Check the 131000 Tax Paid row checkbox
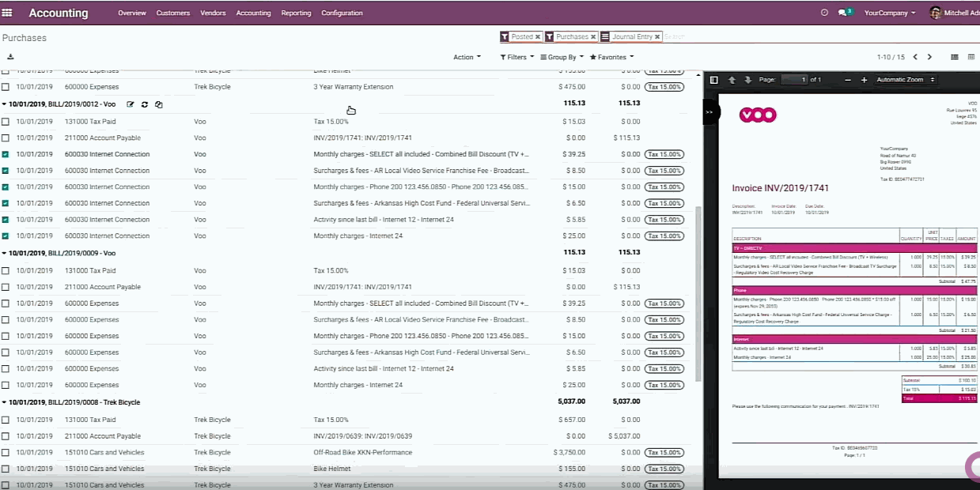 click(x=6, y=121)
